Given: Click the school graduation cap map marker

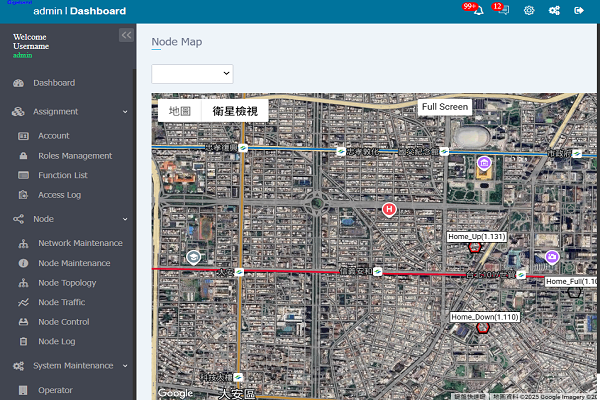Looking at the screenshot, I should (194, 258).
